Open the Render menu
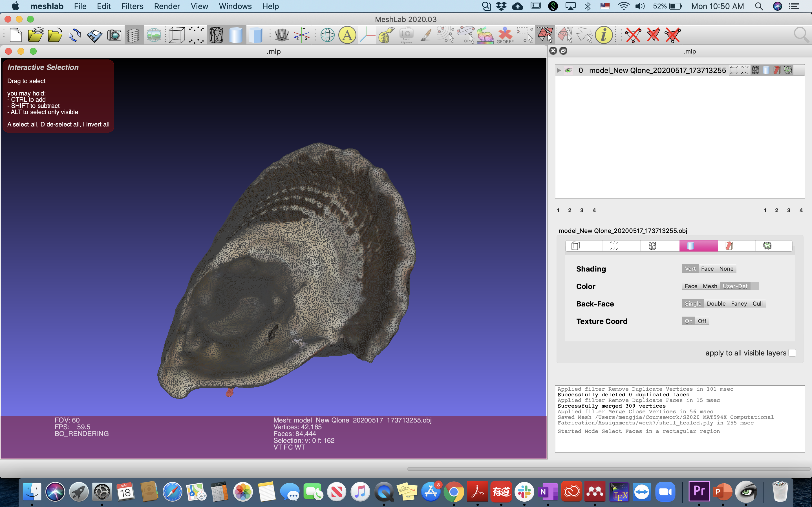This screenshot has height=507, width=812. coord(167,6)
